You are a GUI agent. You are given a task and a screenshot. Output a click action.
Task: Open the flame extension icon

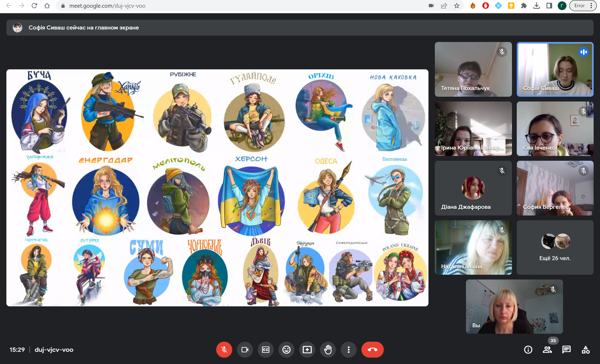(x=473, y=6)
